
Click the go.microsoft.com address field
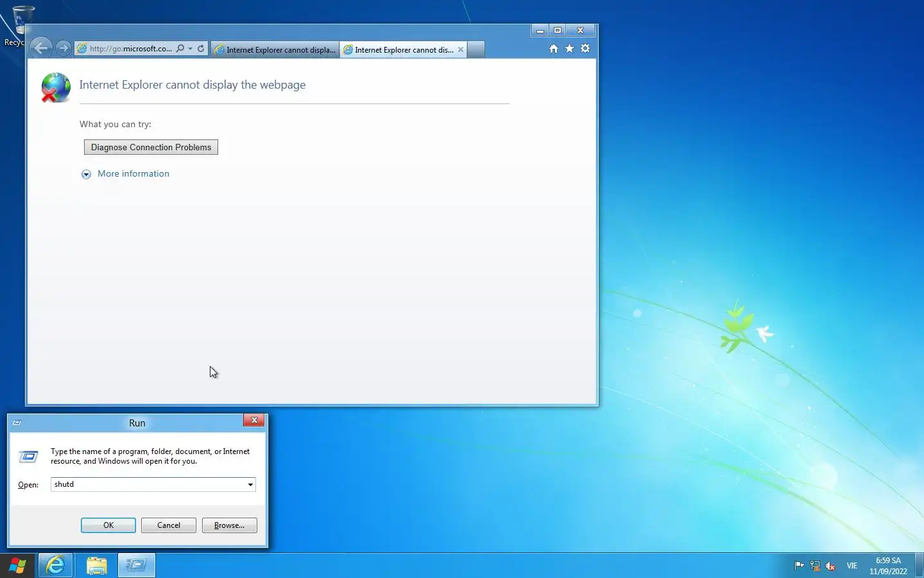[x=131, y=49]
